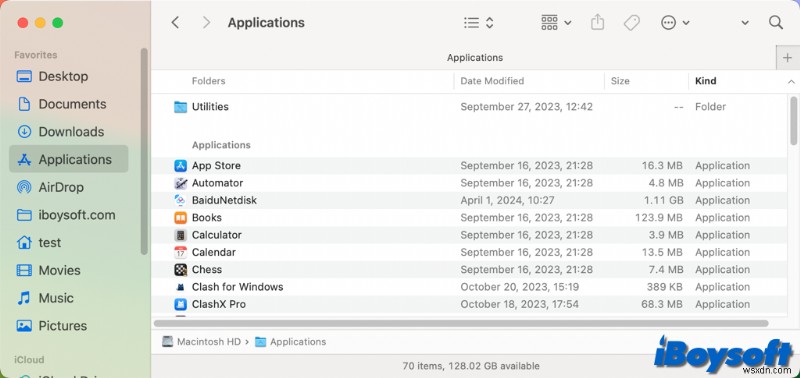
Task: Open iboysoft.com folder in sidebar
Action: tap(68, 215)
